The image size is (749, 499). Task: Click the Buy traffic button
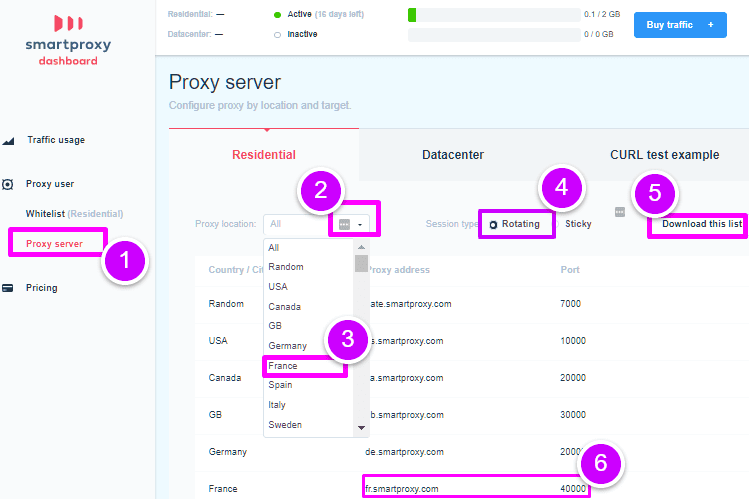[x=680, y=25]
